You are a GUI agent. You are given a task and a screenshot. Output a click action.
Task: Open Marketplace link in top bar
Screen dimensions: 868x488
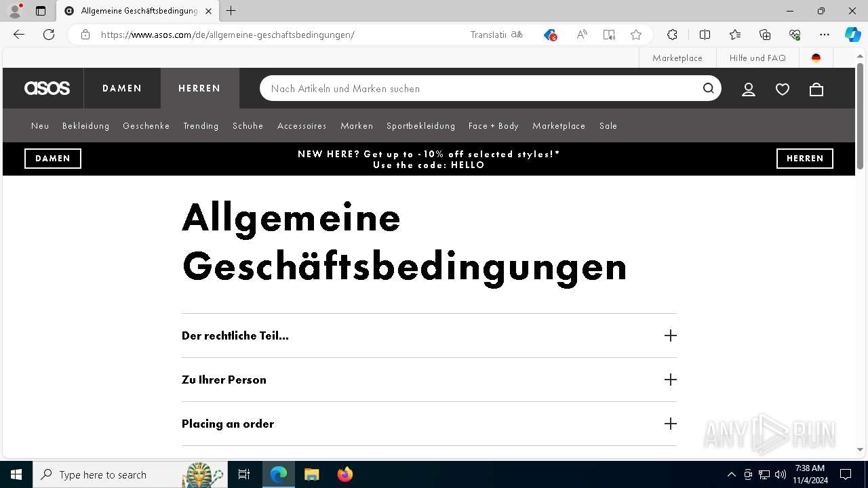coord(677,58)
